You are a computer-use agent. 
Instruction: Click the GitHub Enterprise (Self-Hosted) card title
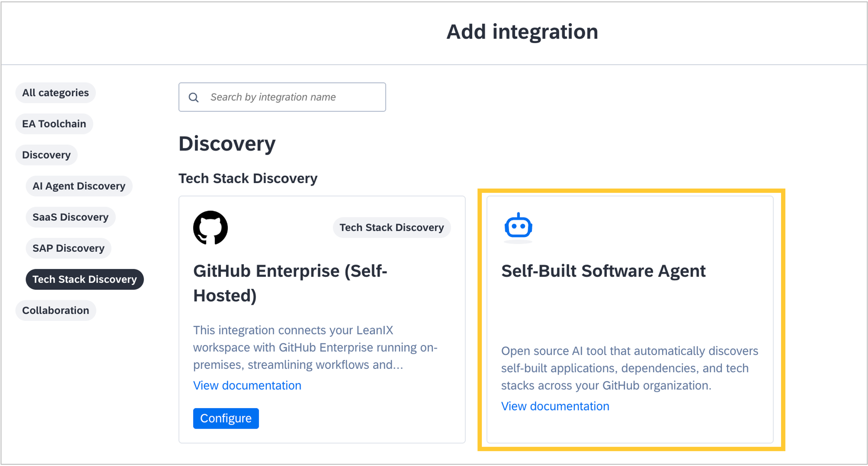coord(290,283)
